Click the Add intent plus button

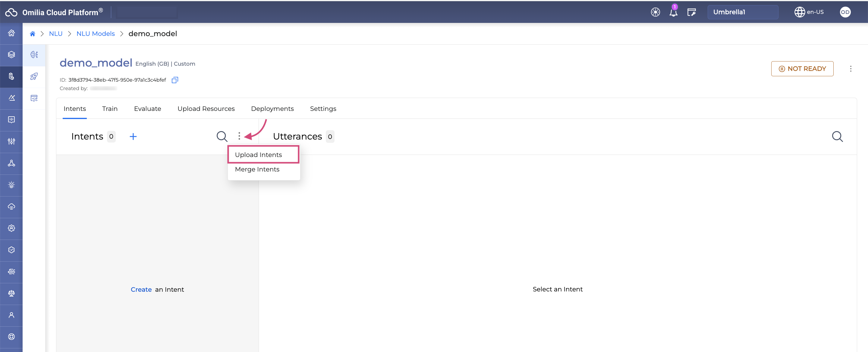(x=132, y=136)
